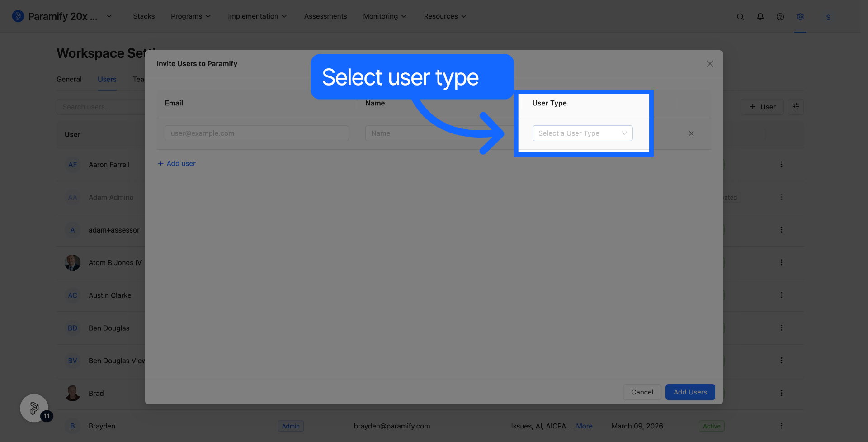
Task: Open row actions for adam+assessor
Action: coord(781,230)
